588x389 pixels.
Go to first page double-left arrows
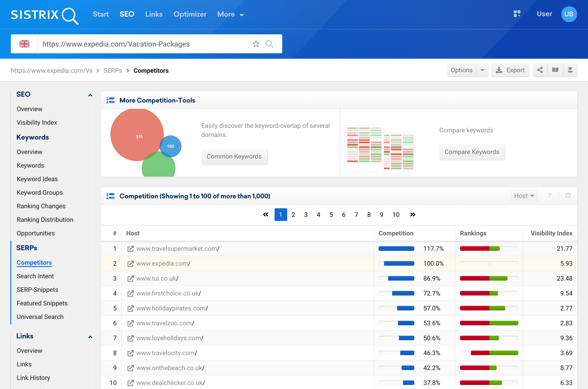(266, 215)
